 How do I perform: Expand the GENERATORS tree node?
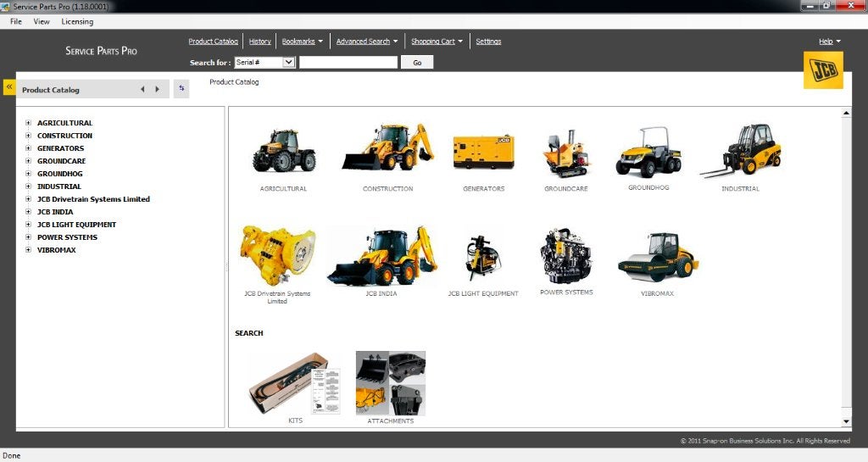pos(28,148)
